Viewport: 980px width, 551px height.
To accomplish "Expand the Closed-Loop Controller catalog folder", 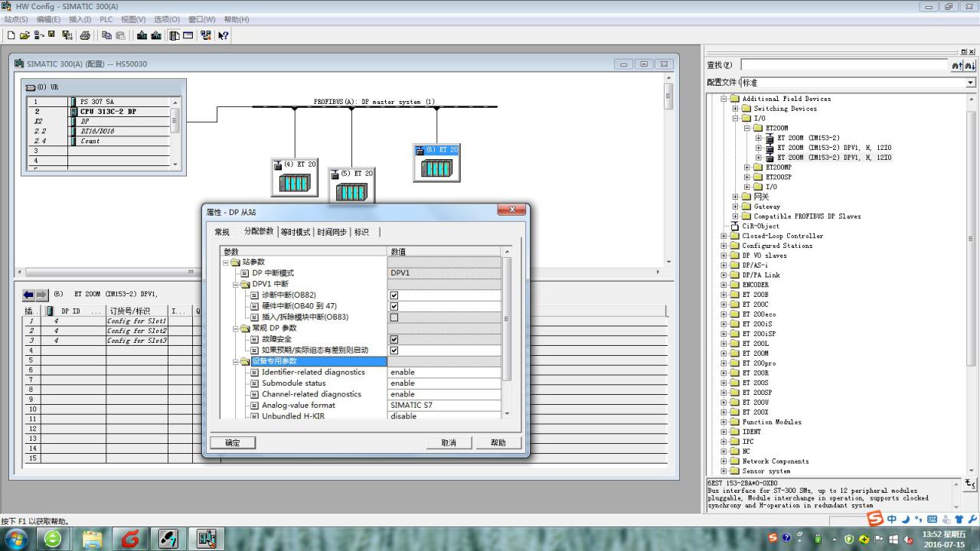I will coord(724,236).
